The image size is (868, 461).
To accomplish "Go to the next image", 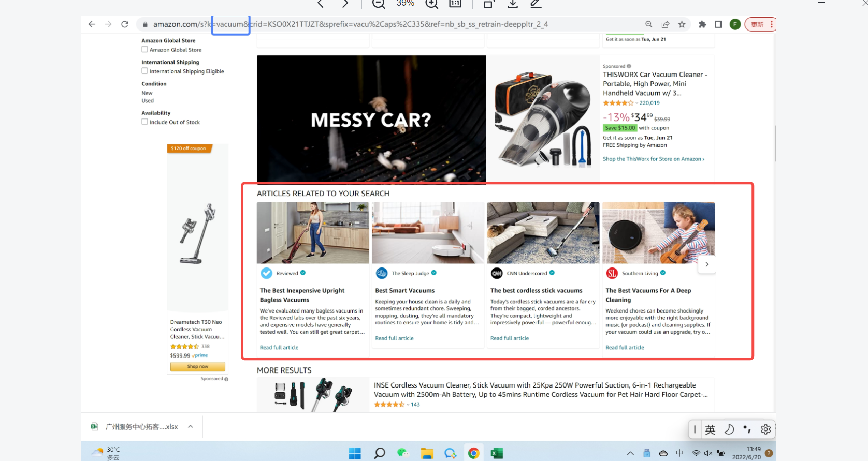I will click(x=345, y=4).
